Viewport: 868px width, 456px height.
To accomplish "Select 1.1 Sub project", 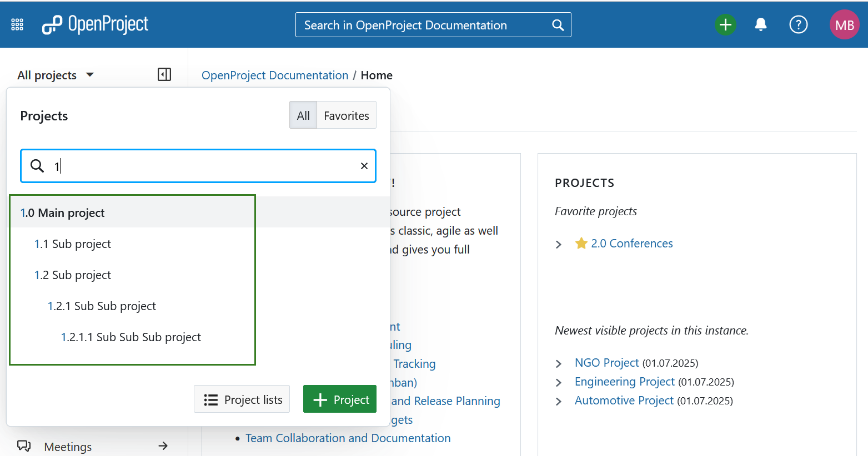I will (x=73, y=244).
